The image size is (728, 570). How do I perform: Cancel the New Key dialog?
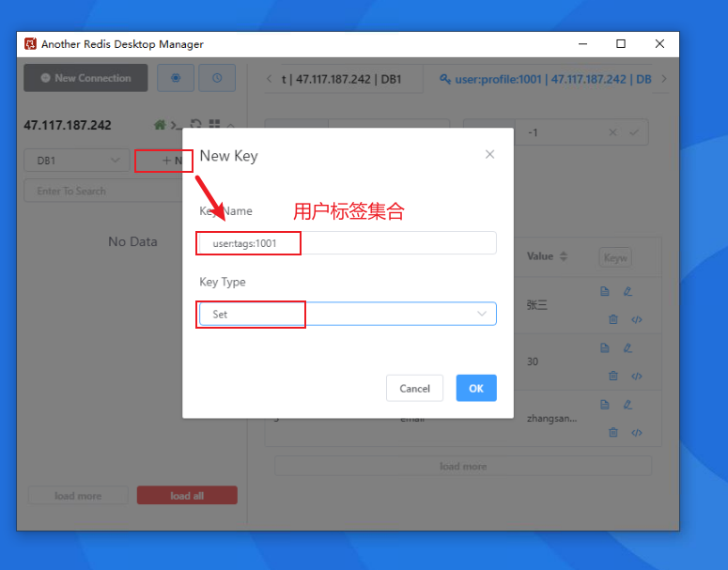point(414,388)
